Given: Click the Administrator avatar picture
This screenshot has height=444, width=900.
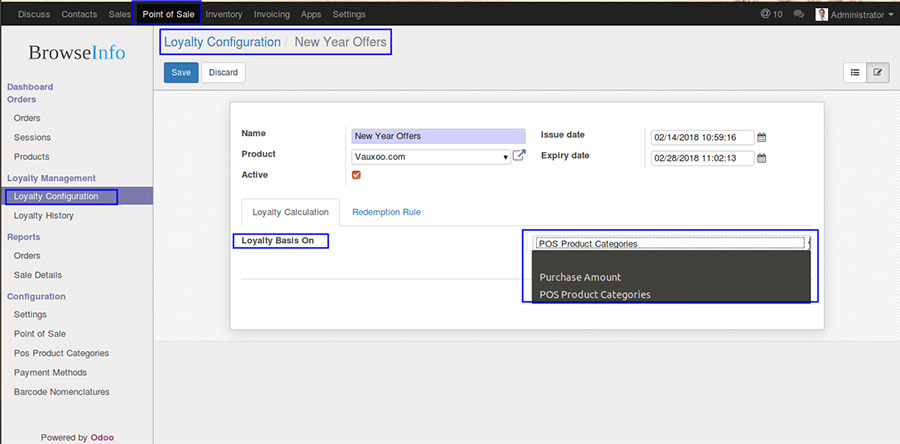Looking at the screenshot, I should pos(821,14).
